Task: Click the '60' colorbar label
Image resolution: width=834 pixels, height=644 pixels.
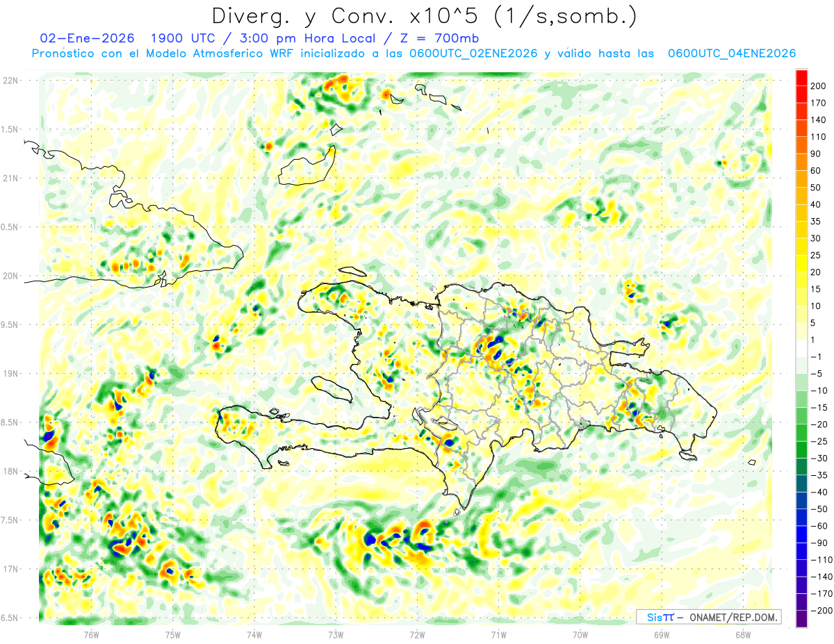Action: (816, 170)
